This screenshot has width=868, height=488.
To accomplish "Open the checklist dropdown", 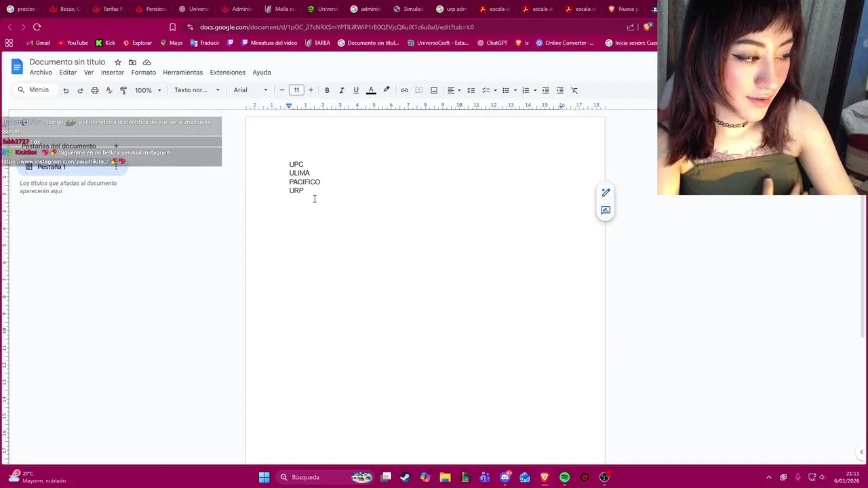I will click(x=489, y=90).
